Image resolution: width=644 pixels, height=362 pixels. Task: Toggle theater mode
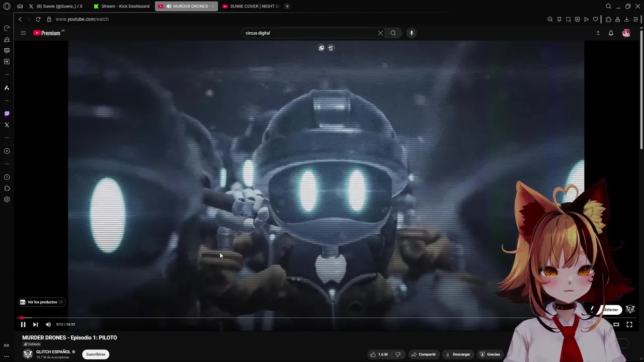point(616,325)
